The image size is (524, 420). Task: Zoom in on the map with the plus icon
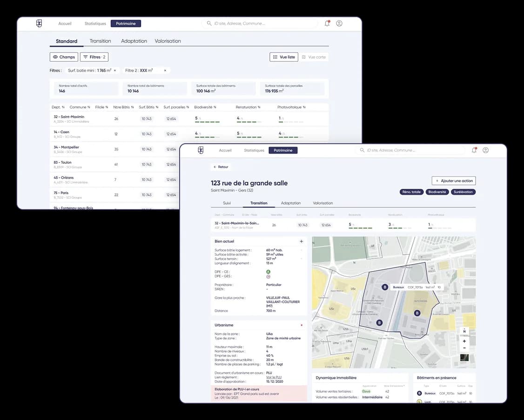tap(464, 341)
